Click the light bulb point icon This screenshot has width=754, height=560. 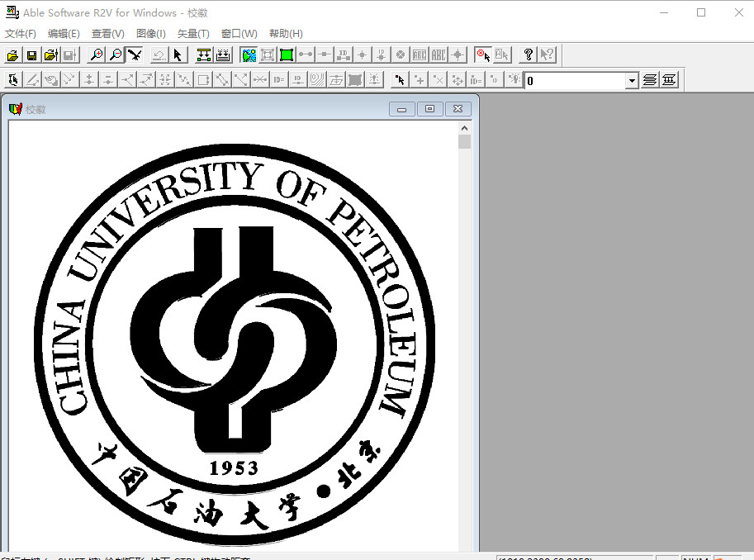(514, 80)
